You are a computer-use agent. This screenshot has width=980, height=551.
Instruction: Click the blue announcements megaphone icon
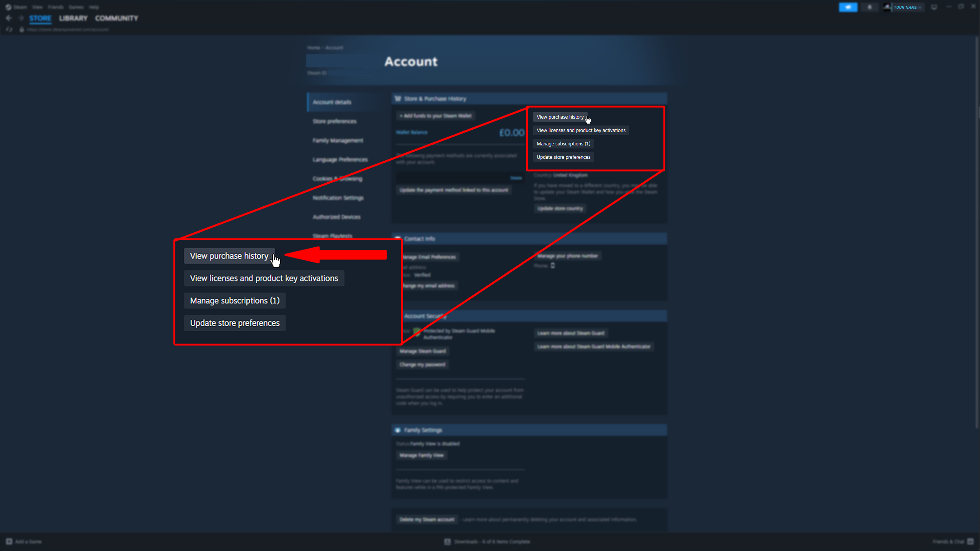coord(848,7)
